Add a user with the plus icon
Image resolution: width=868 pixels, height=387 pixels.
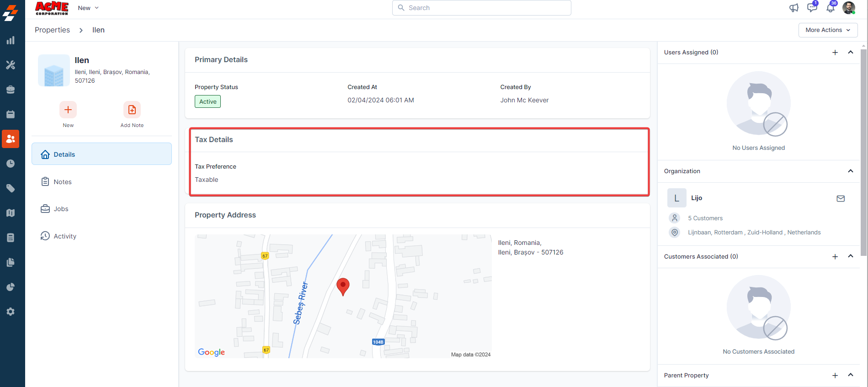835,53
